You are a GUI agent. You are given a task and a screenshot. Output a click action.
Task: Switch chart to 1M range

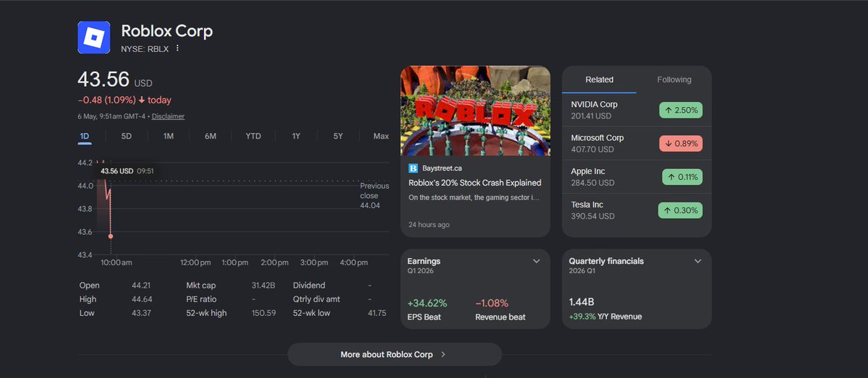click(x=169, y=137)
